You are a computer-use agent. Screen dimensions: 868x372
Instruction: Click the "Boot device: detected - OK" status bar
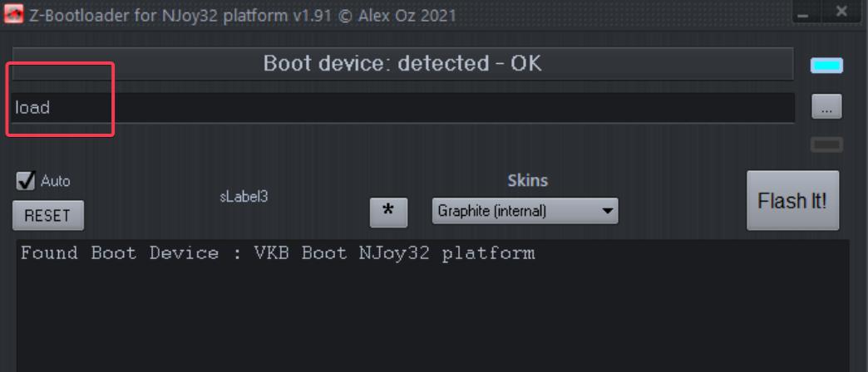(x=402, y=64)
